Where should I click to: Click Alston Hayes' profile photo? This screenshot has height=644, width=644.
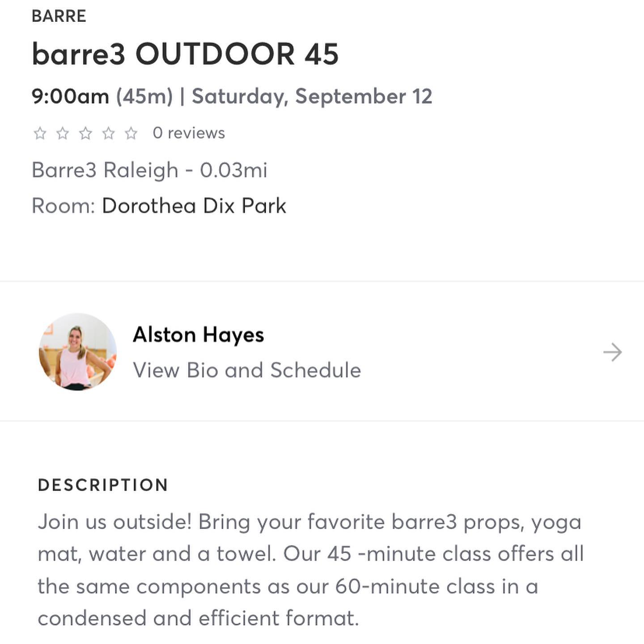78,352
